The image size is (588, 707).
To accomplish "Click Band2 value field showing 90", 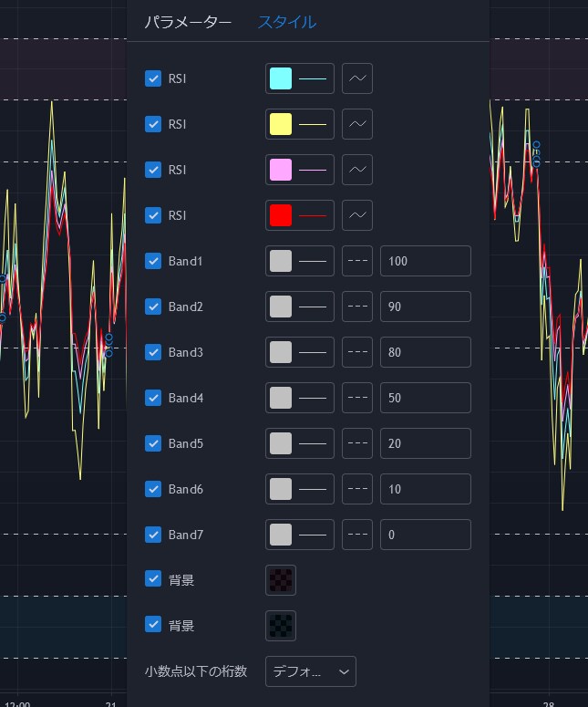I will [426, 307].
